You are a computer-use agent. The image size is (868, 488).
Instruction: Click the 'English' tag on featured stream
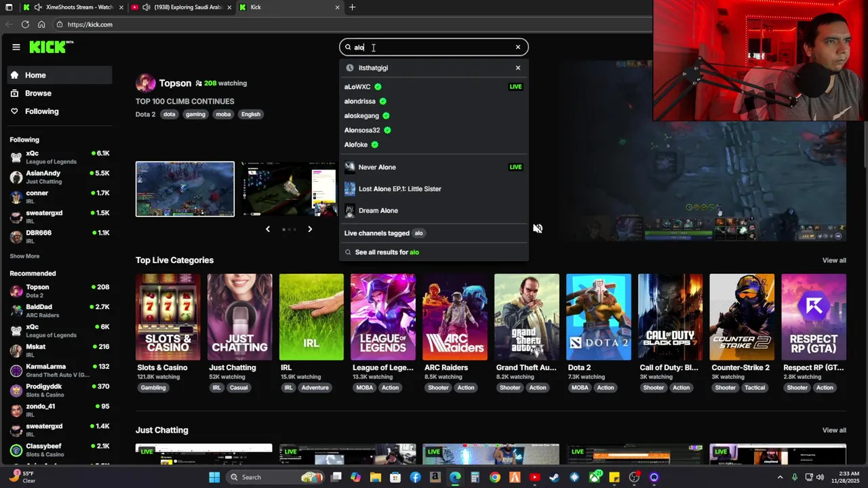[x=251, y=115]
